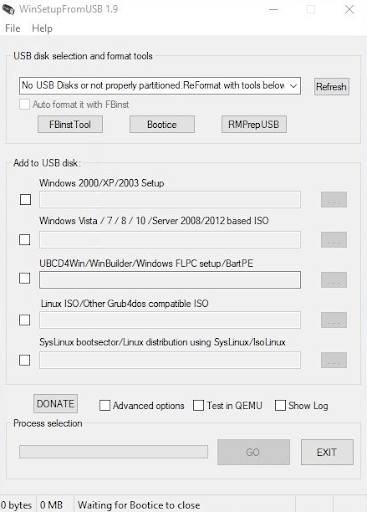Click the RMPrepUSB button

click(254, 124)
